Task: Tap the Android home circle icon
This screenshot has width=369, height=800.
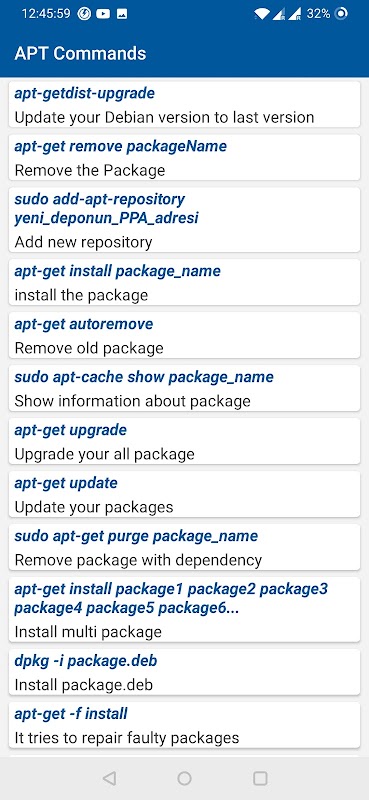Action: (x=184, y=778)
